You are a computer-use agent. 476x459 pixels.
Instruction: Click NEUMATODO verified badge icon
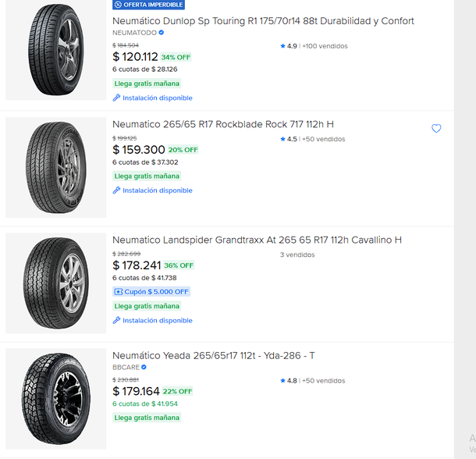(x=162, y=33)
